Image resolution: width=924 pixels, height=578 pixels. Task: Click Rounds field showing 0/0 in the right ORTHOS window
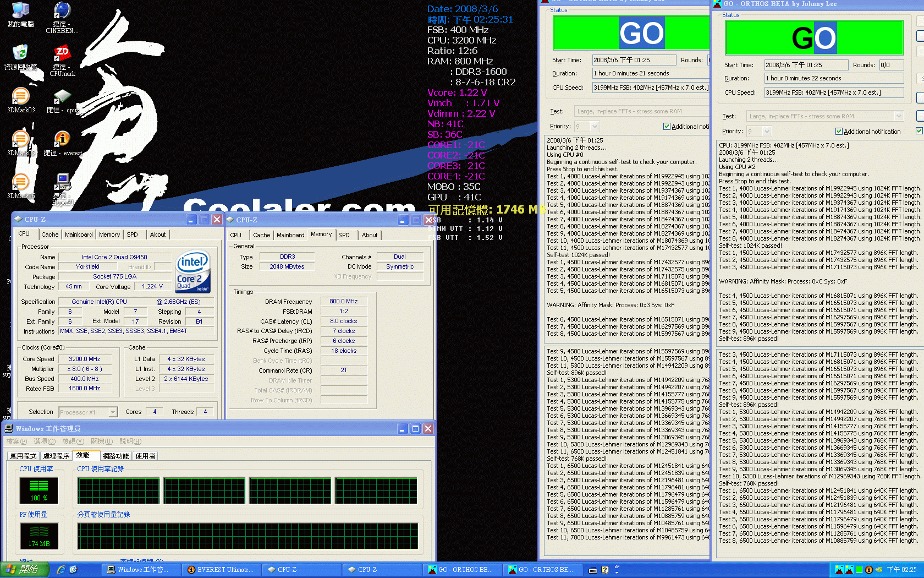(x=892, y=65)
